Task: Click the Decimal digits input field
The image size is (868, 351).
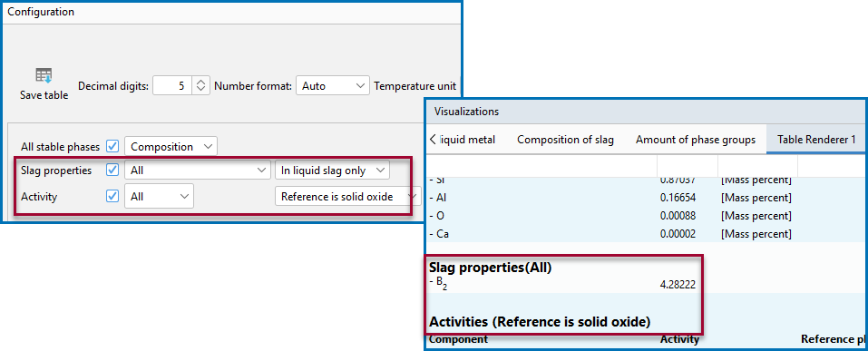Action: coord(172,86)
